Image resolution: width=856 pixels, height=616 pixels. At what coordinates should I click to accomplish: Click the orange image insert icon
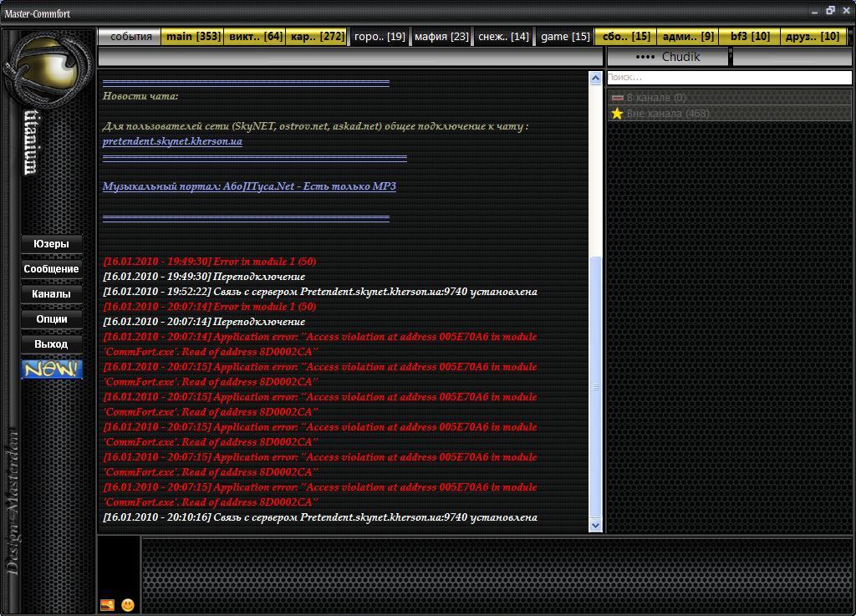(x=107, y=604)
